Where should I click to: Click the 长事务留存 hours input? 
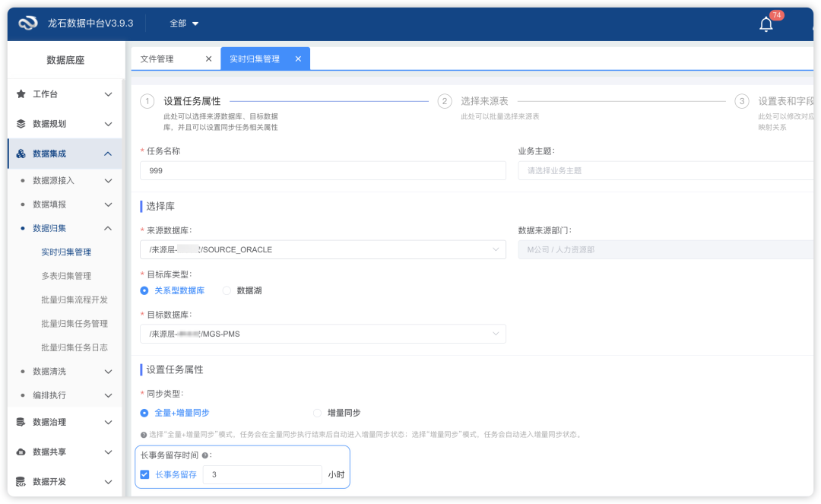tap(262, 474)
